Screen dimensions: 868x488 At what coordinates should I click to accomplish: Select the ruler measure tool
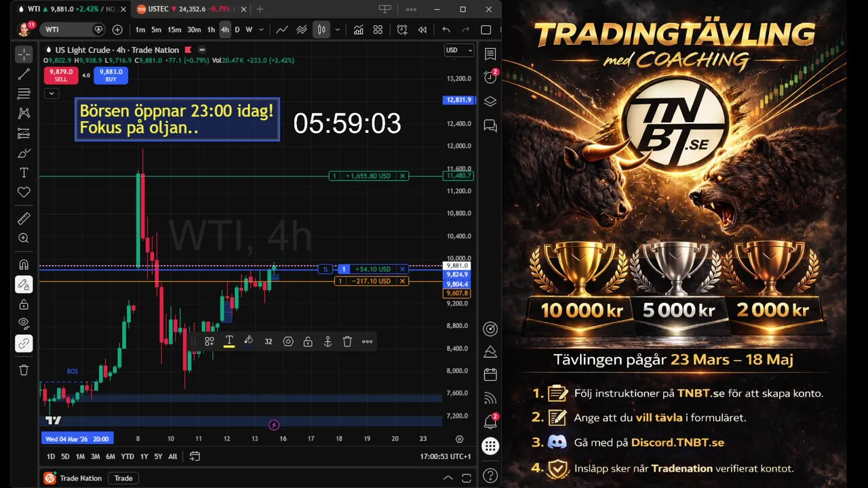tap(24, 218)
